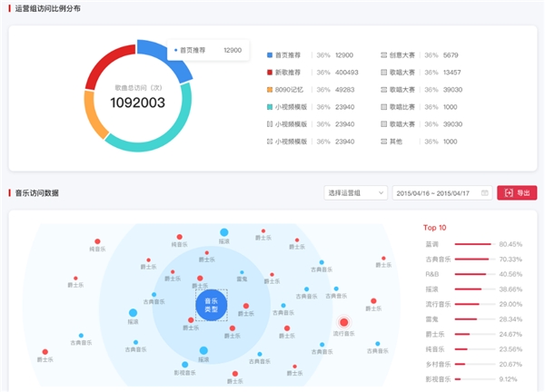Image resolution: width=545 pixels, height=392 pixels.
Task: Click the 乡村音乐 progress bar
Action: pos(475,364)
